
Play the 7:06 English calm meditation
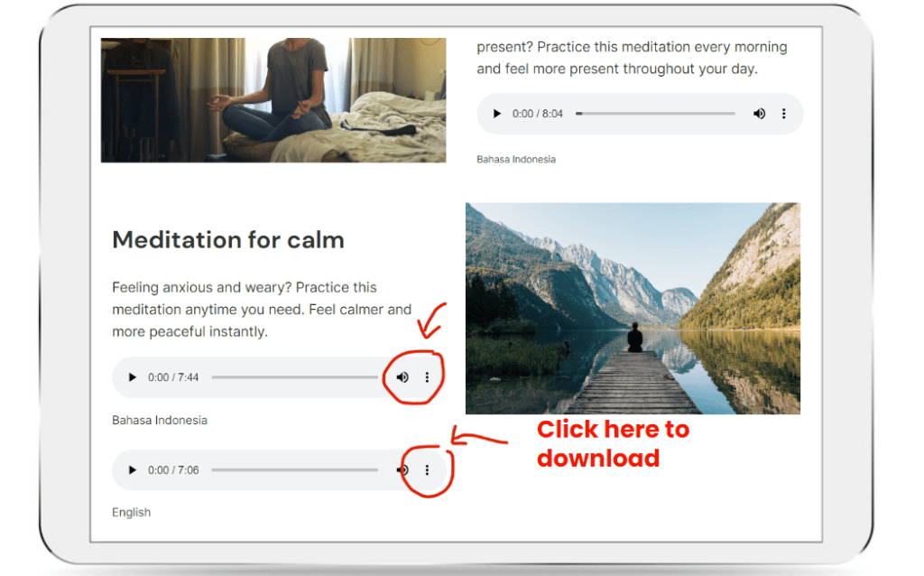point(132,469)
